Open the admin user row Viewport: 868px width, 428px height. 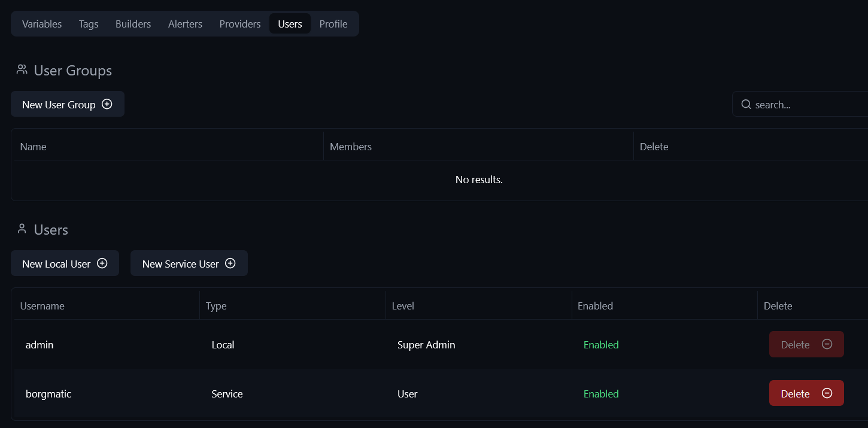pyautogui.click(x=40, y=345)
